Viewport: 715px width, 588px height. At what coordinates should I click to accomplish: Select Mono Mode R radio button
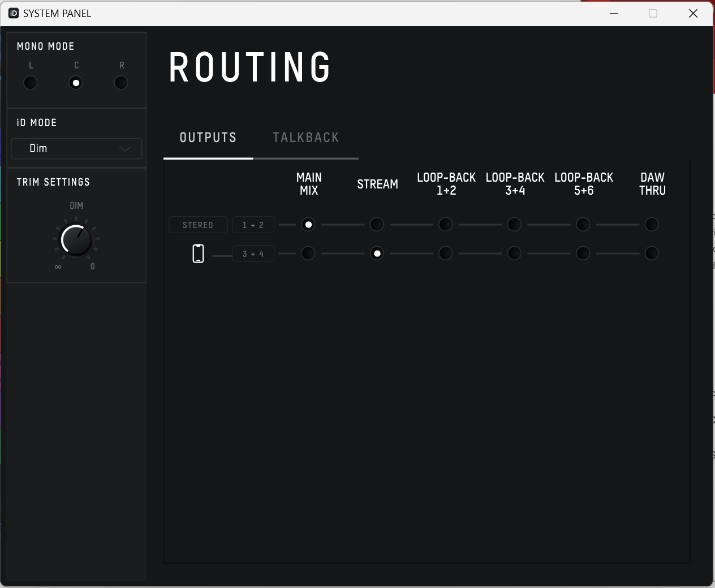point(121,83)
